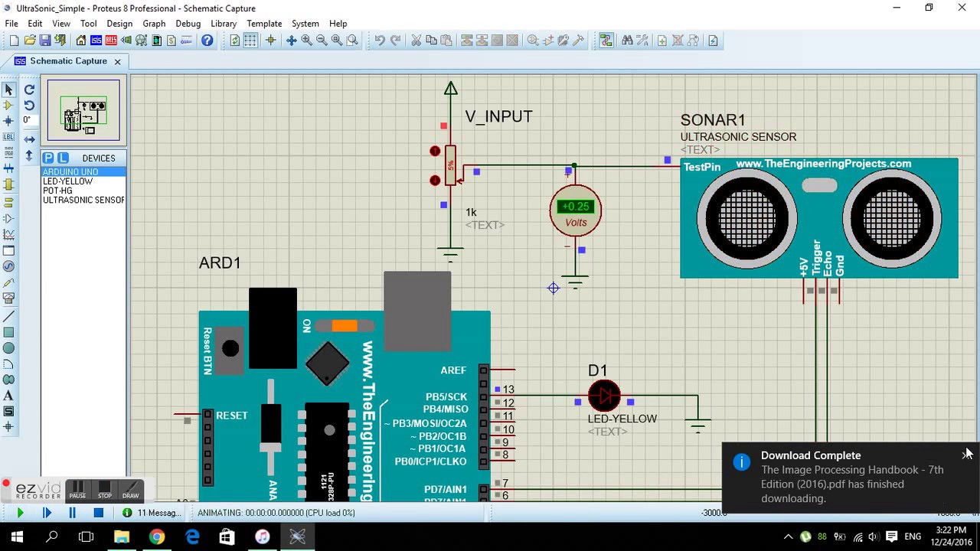The image size is (980, 551).
Task: Open the Template menu
Action: 264,24
